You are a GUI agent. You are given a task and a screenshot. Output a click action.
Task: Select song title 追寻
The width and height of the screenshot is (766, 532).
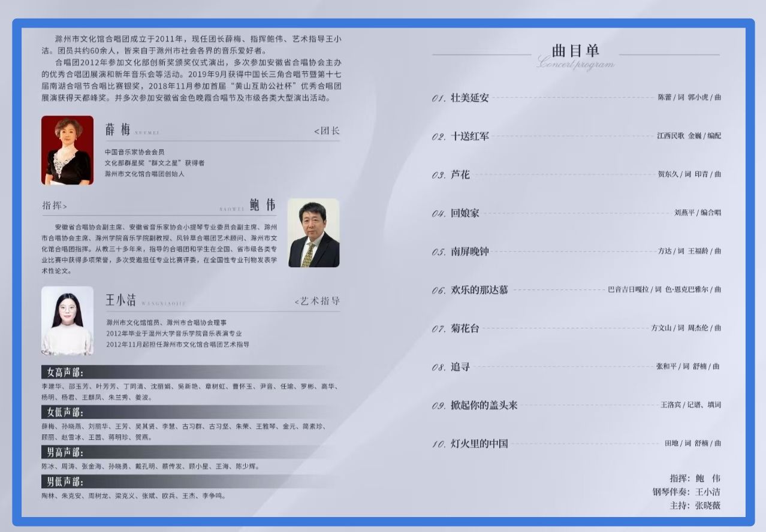click(460, 367)
